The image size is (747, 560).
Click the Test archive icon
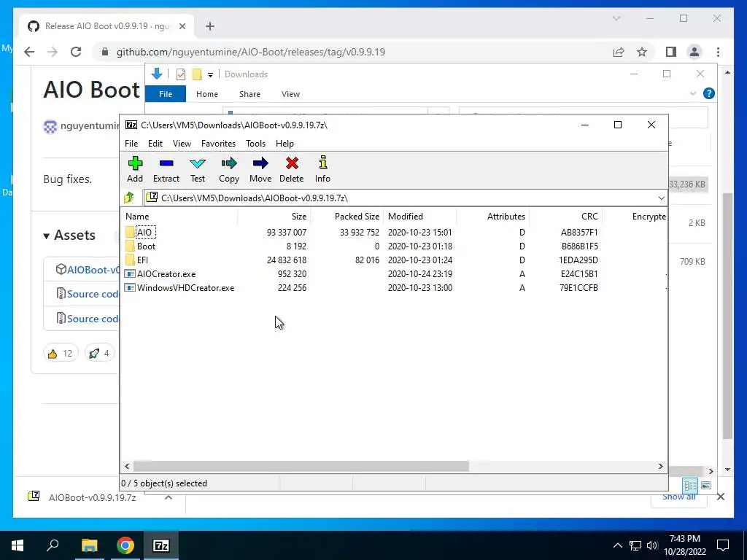pos(198,164)
